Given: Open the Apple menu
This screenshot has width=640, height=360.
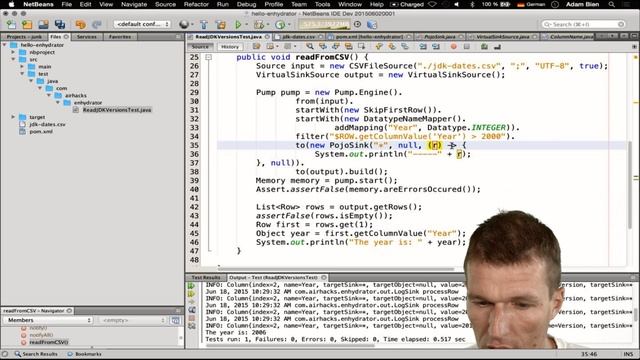Looking at the screenshot, I should tap(11, 4).
